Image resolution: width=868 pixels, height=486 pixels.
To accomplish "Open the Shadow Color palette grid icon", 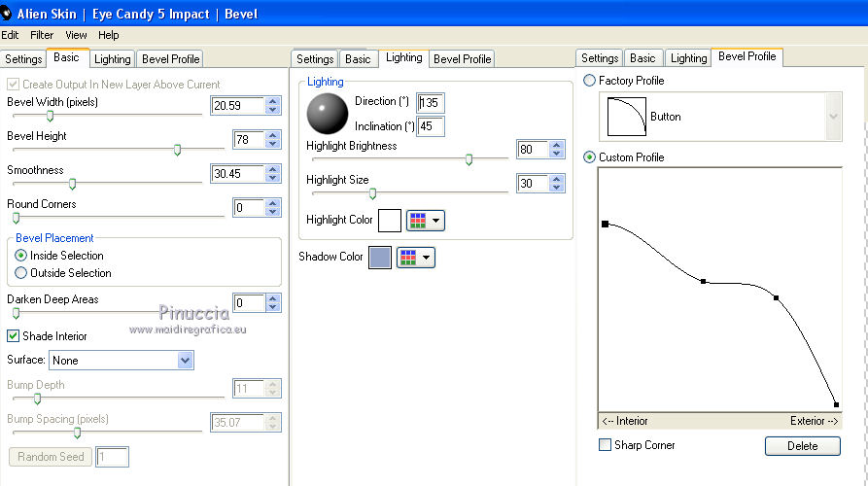I will (408, 257).
